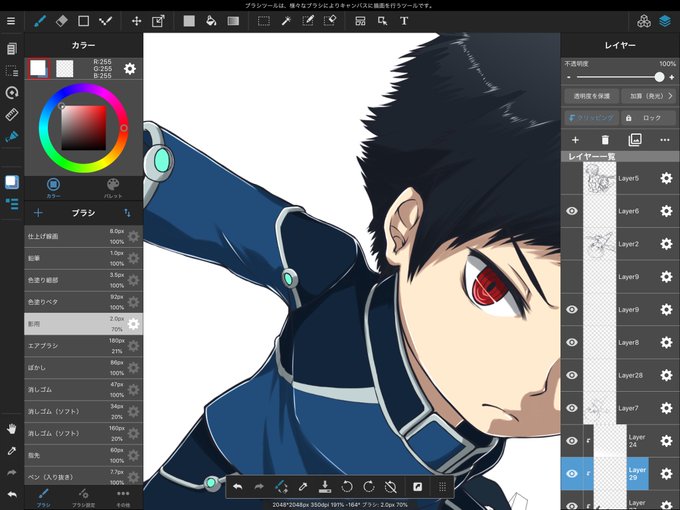Select the ぼかし blur brush
680x510 pixels.
[x=83, y=367]
